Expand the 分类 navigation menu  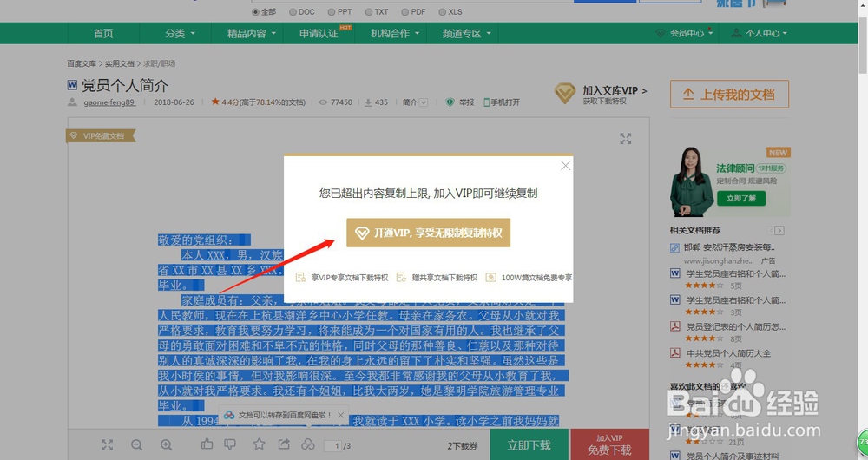[x=180, y=33]
